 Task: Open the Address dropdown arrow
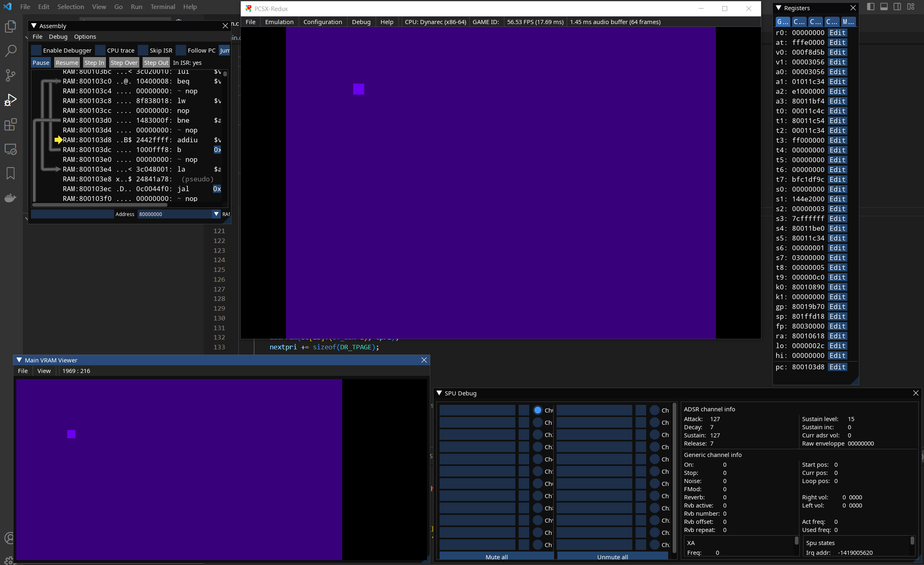click(216, 214)
